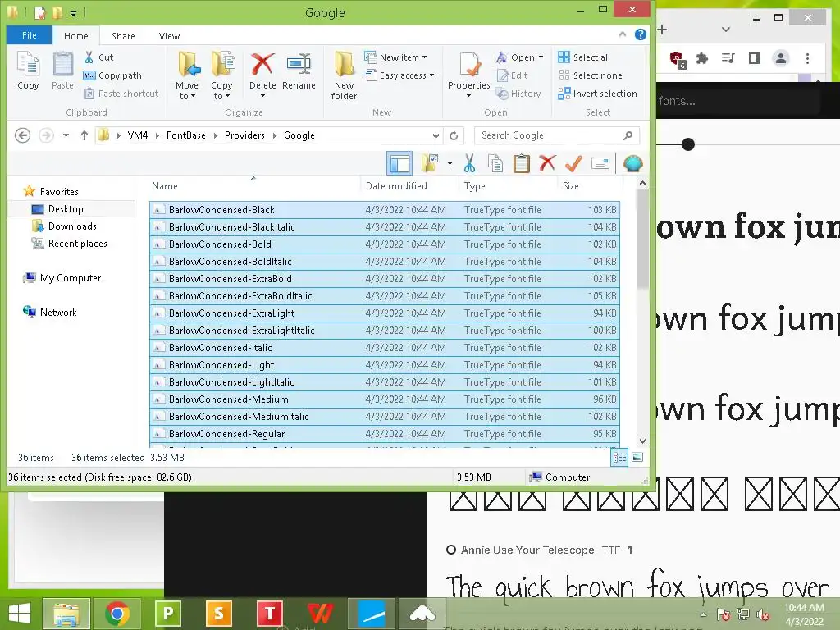Click the clipboard paste icon in lower toolbar
This screenshot has width=840, height=630.
pyautogui.click(x=521, y=163)
